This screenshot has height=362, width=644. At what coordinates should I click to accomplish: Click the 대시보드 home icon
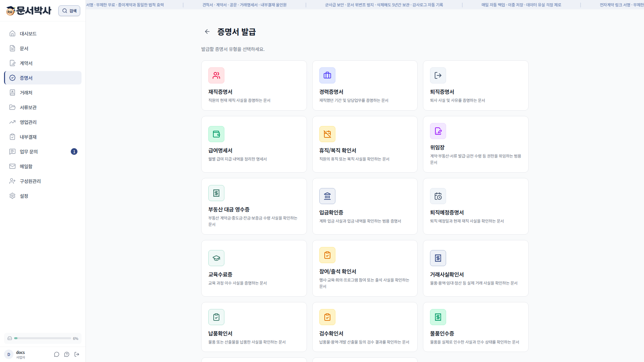tap(12, 34)
